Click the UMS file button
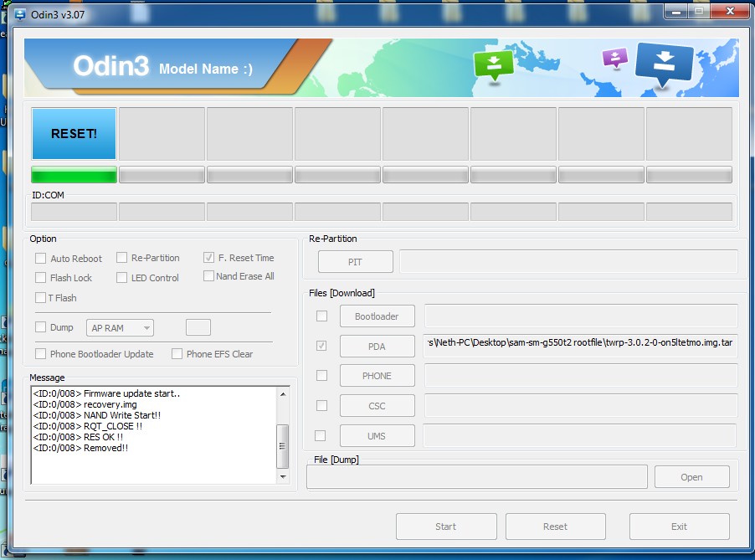The width and height of the screenshot is (755, 560). (377, 436)
